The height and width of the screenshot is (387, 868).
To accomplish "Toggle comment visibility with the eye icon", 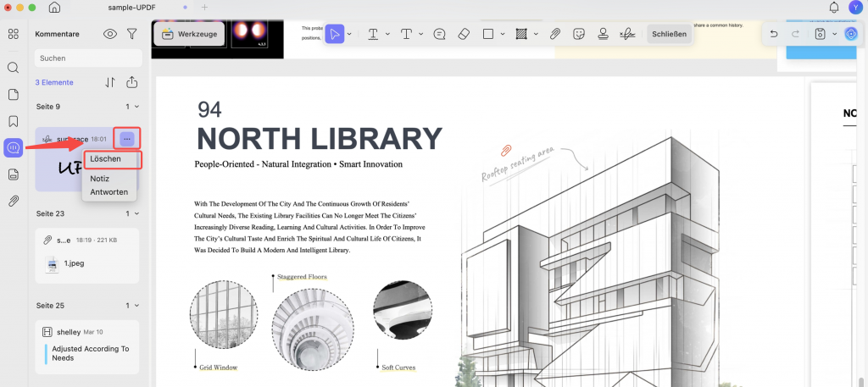I will point(110,34).
